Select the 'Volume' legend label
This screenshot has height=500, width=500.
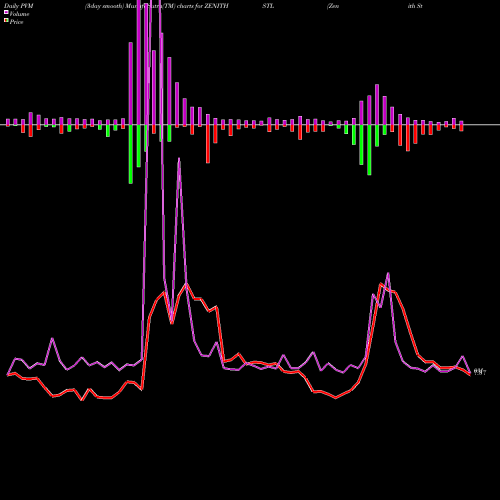pos(19,14)
